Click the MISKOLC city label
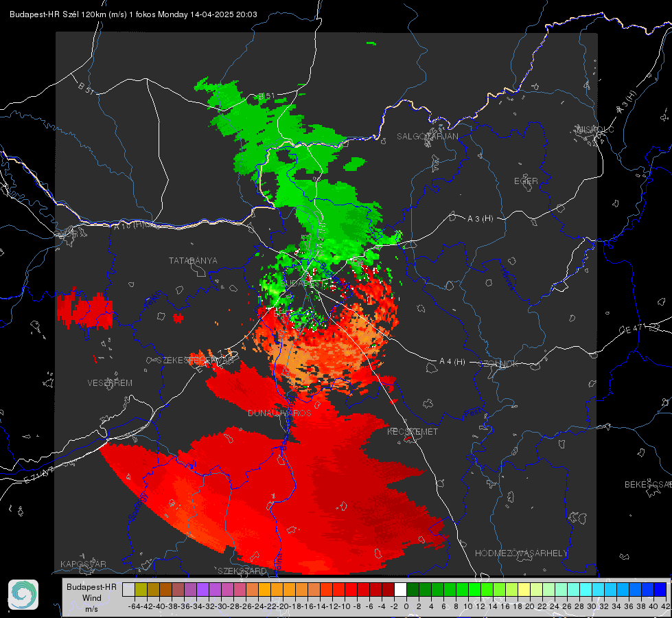The height and width of the screenshot is (618, 672). pos(595,129)
